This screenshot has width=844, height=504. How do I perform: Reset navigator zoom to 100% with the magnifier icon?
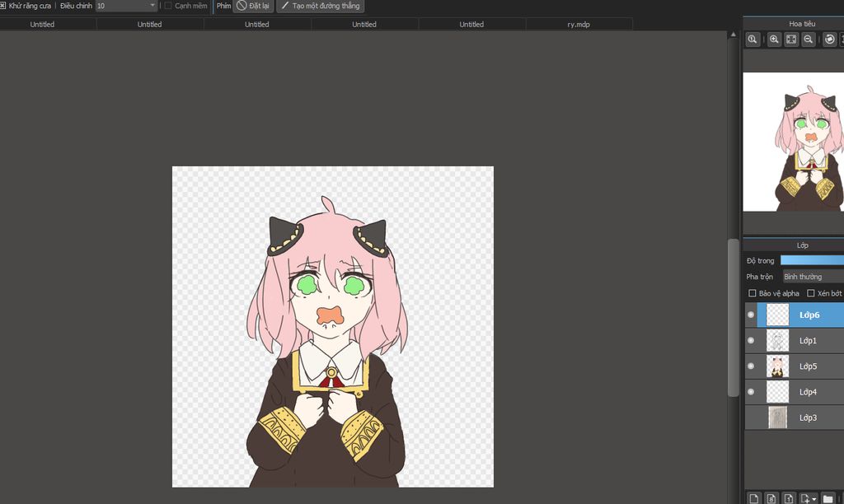tap(753, 40)
